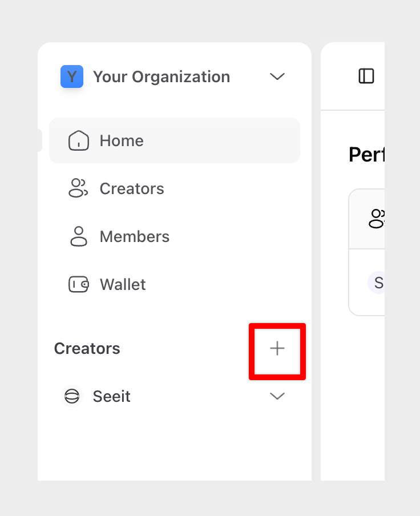
Task: Add a new creator with plus icon
Action: coord(277,349)
